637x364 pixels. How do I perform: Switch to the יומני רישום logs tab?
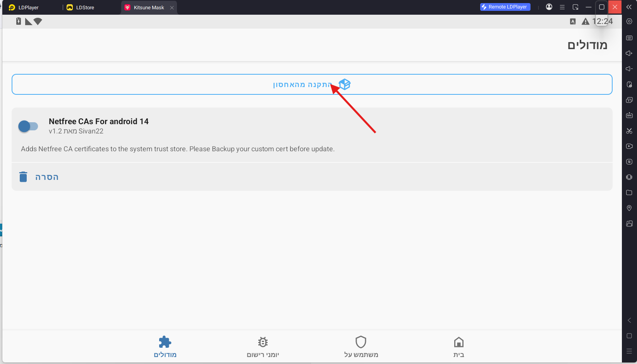[x=263, y=347]
